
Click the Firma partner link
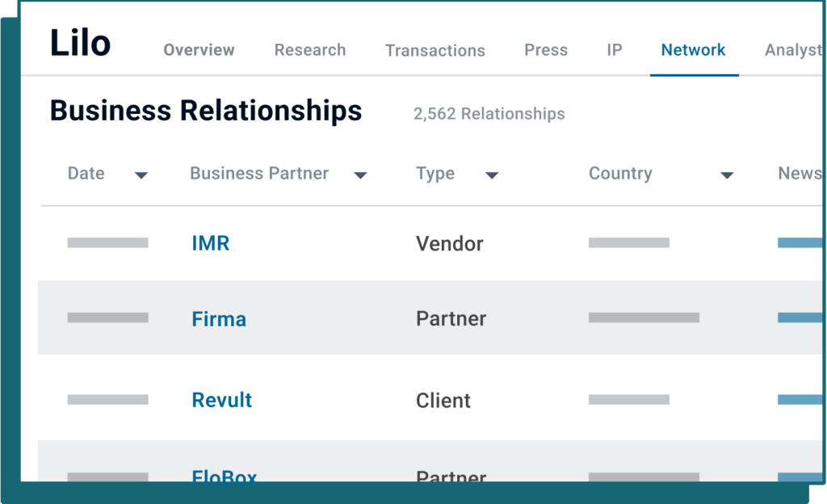coord(219,319)
